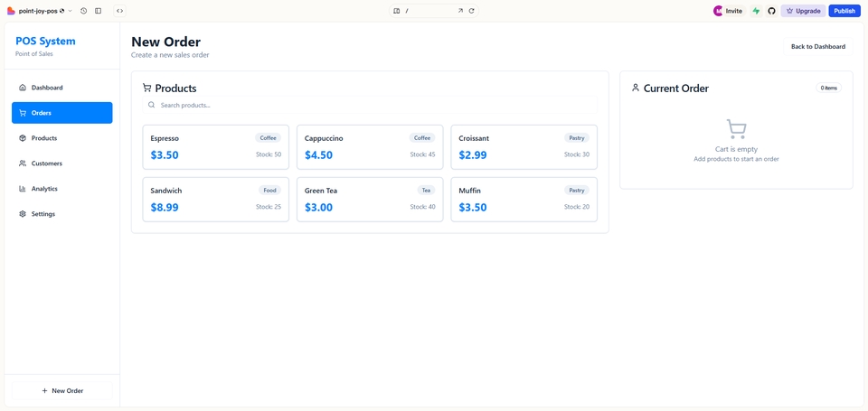This screenshot has height=411, width=868.
Task: Add Muffin product card to order
Action: pos(524,200)
